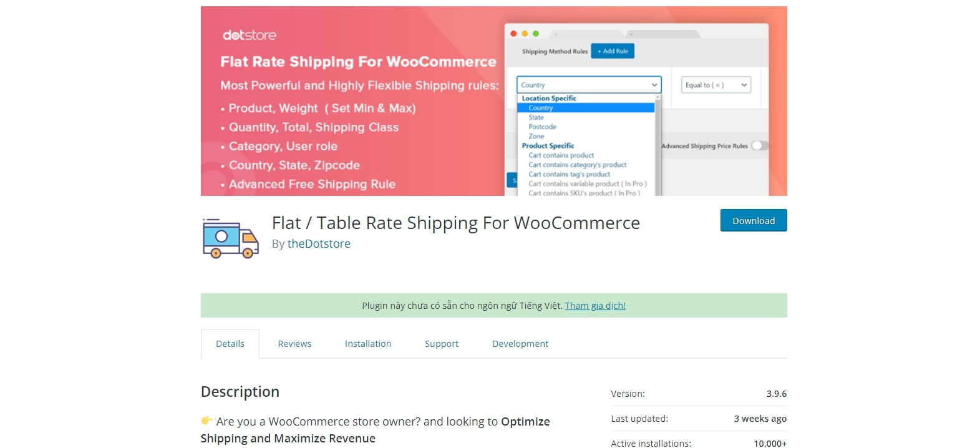Click the '3 weeks ago' last updated value

(760, 419)
